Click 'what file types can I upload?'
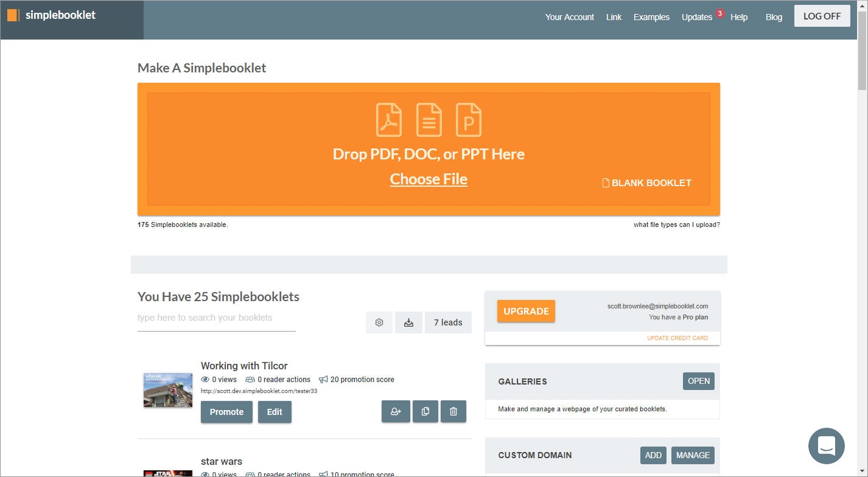868x477 pixels. [677, 225]
